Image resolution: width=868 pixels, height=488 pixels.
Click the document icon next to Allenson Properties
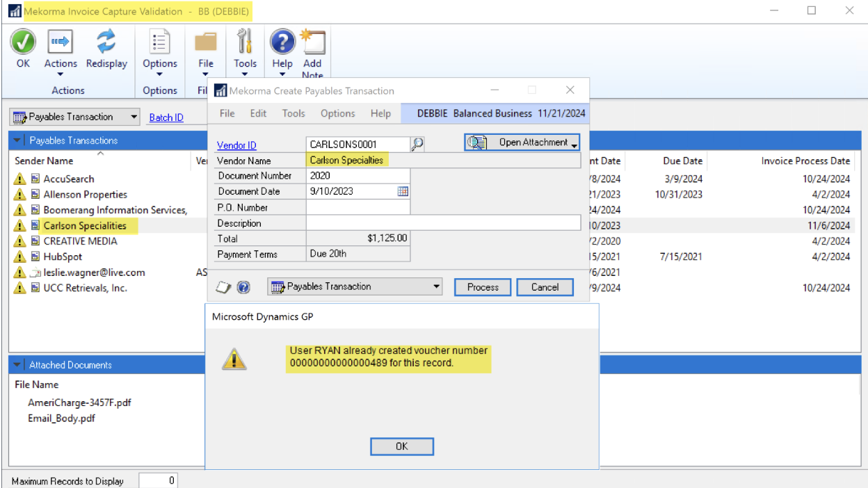point(35,195)
